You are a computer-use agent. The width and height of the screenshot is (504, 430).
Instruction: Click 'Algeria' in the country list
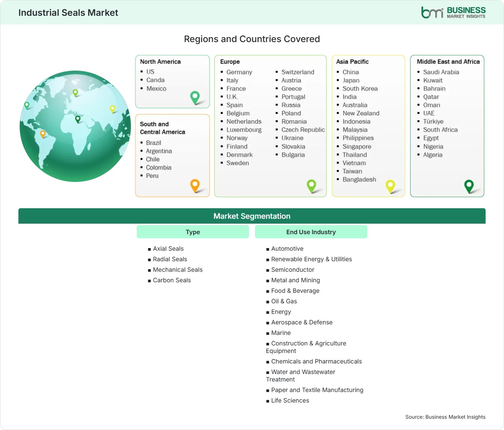coord(433,155)
